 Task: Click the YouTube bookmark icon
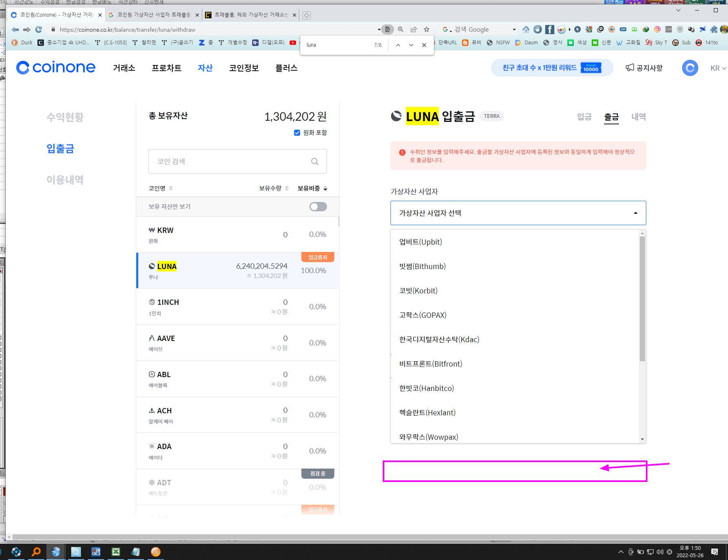(292, 43)
